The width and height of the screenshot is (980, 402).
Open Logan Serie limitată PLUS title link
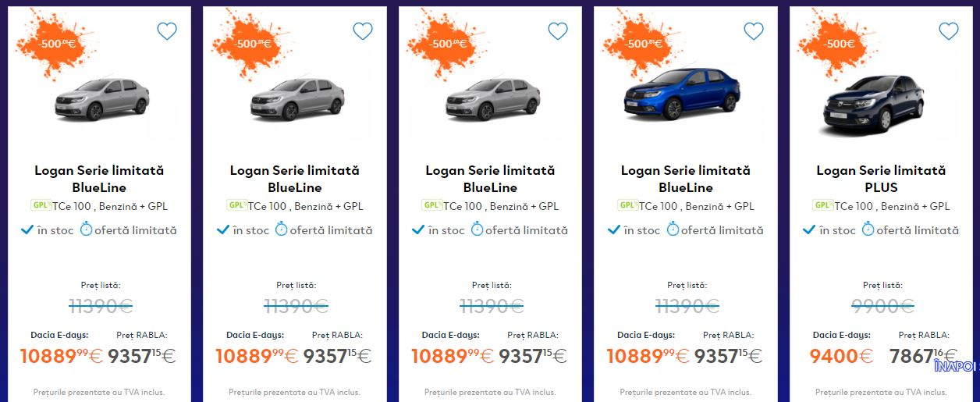point(881,179)
